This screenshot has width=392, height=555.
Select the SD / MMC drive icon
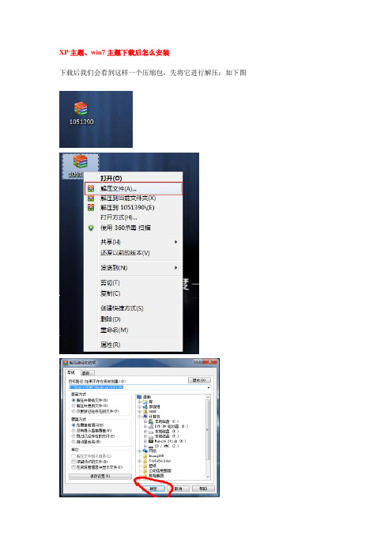click(x=151, y=447)
